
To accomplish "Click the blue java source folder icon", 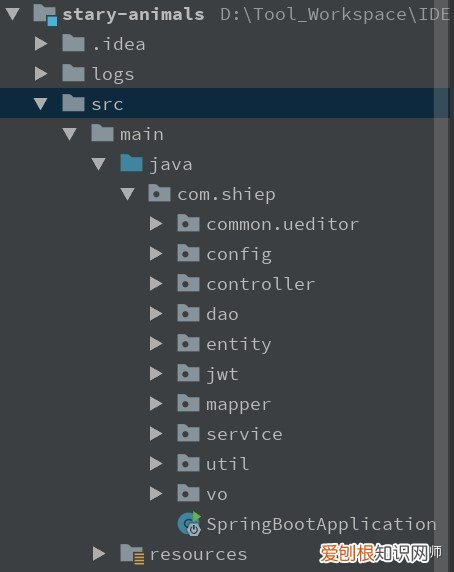I will pos(131,163).
